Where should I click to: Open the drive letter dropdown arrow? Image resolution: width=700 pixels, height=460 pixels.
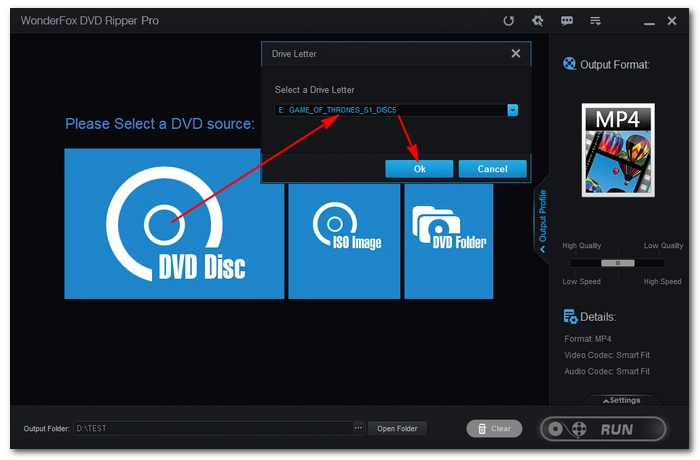point(512,110)
